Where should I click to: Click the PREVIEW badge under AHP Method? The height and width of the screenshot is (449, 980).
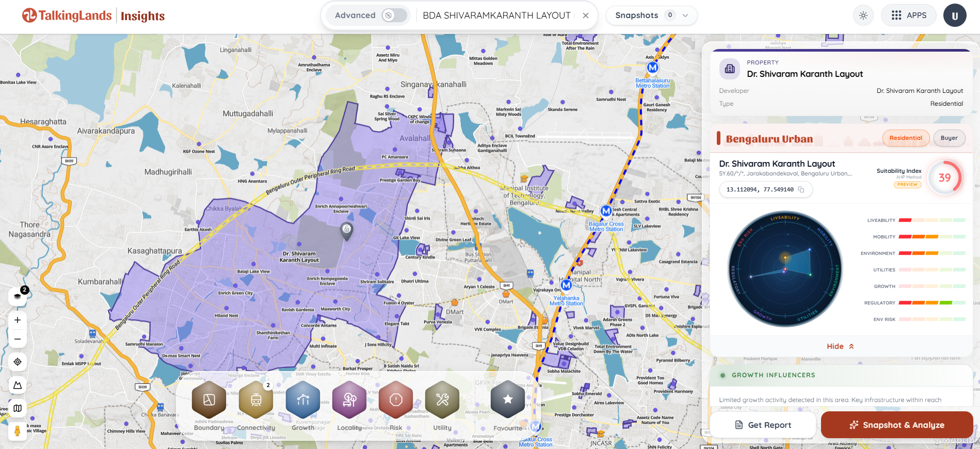point(907,184)
